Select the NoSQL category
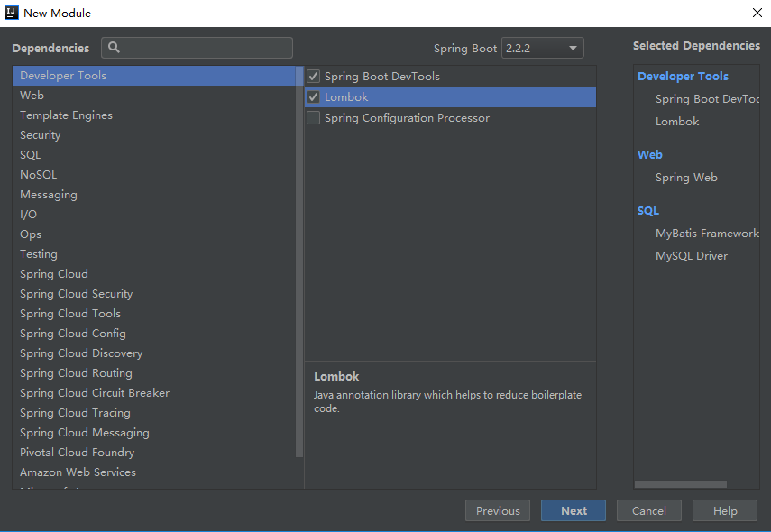 coord(154,175)
